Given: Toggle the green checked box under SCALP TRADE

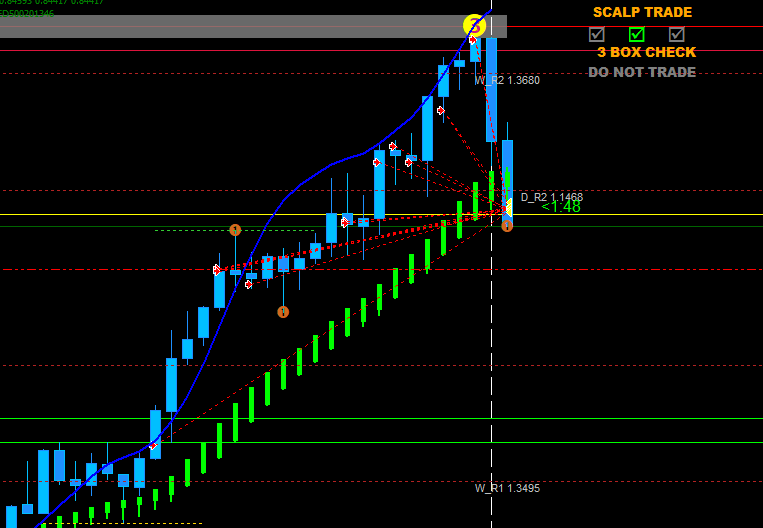Looking at the screenshot, I should 636,34.
